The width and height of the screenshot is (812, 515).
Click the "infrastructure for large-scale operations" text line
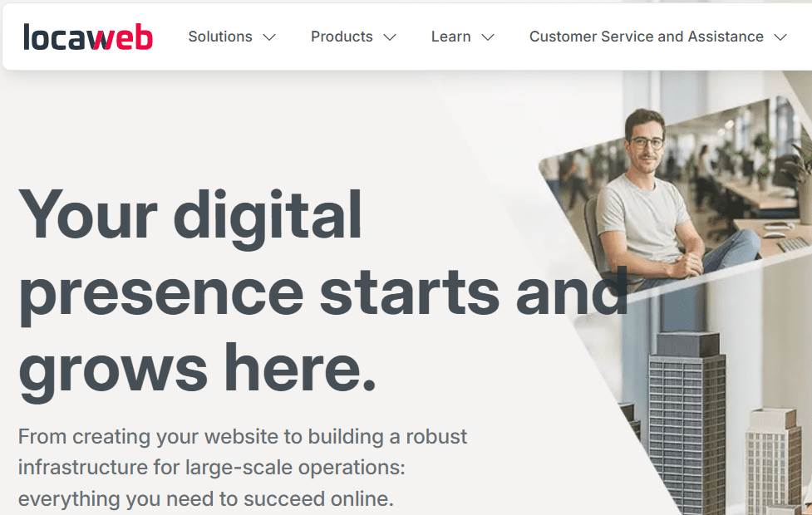click(211, 468)
